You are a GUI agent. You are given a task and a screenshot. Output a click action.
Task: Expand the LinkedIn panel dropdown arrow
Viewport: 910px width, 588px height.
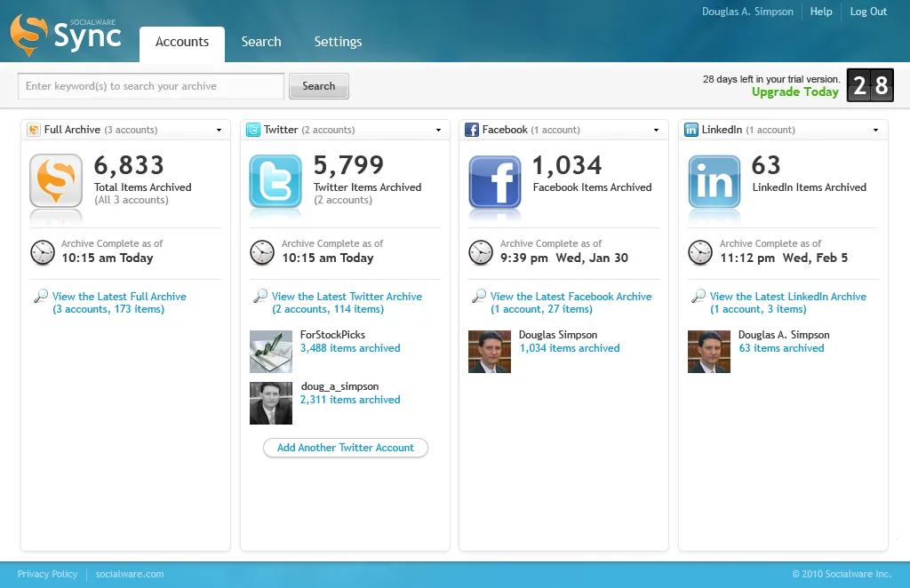[875, 130]
